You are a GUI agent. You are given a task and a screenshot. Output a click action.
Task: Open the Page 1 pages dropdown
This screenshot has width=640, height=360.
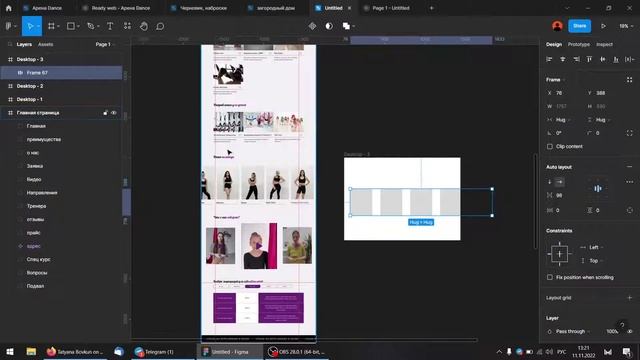click(x=105, y=44)
